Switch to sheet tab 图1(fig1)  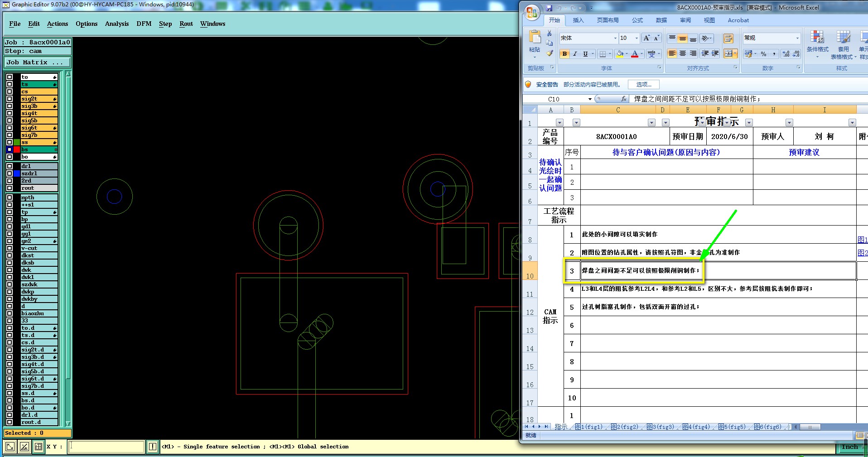589,427
